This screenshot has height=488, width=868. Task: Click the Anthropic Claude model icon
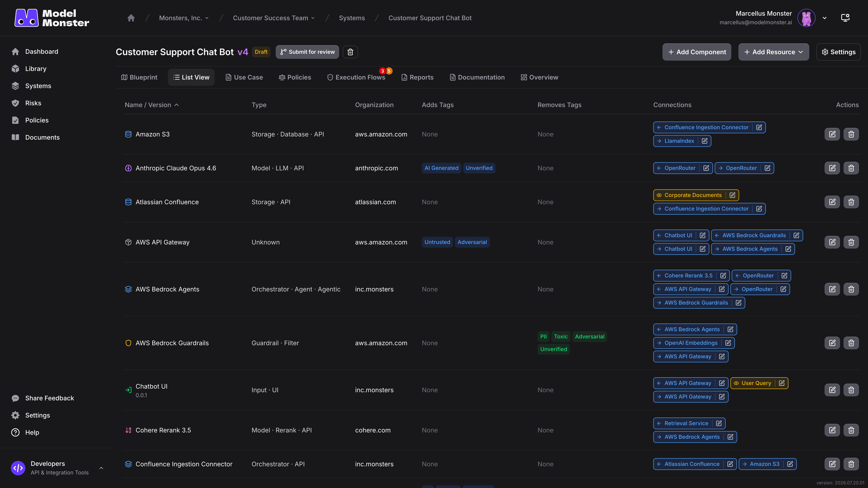pos(128,168)
